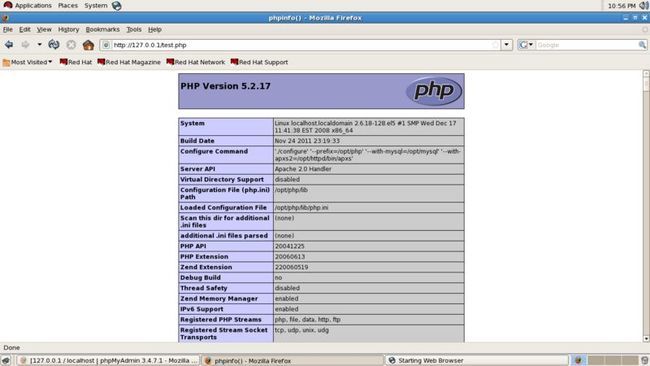Click the PHP Version 5.2.17 heading
The image size is (650, 366).
pyautogui.click(x=226, y=86)
